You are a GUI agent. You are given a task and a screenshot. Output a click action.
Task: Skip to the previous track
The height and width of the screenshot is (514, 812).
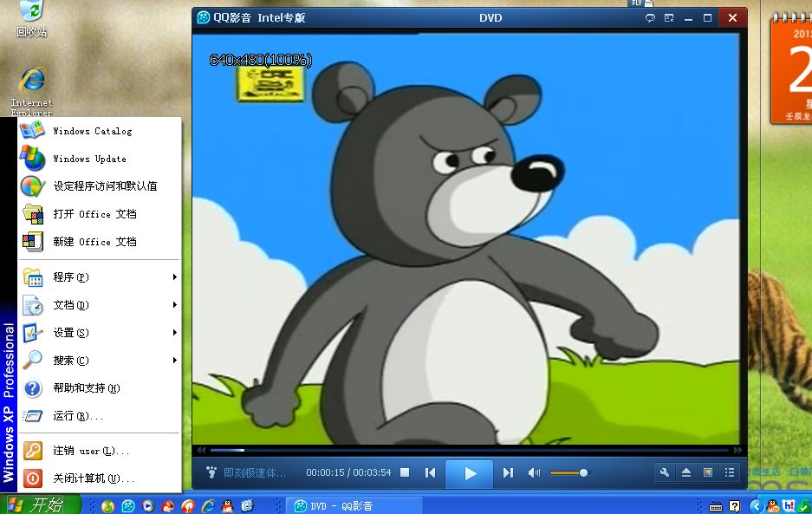pos(430,472)
